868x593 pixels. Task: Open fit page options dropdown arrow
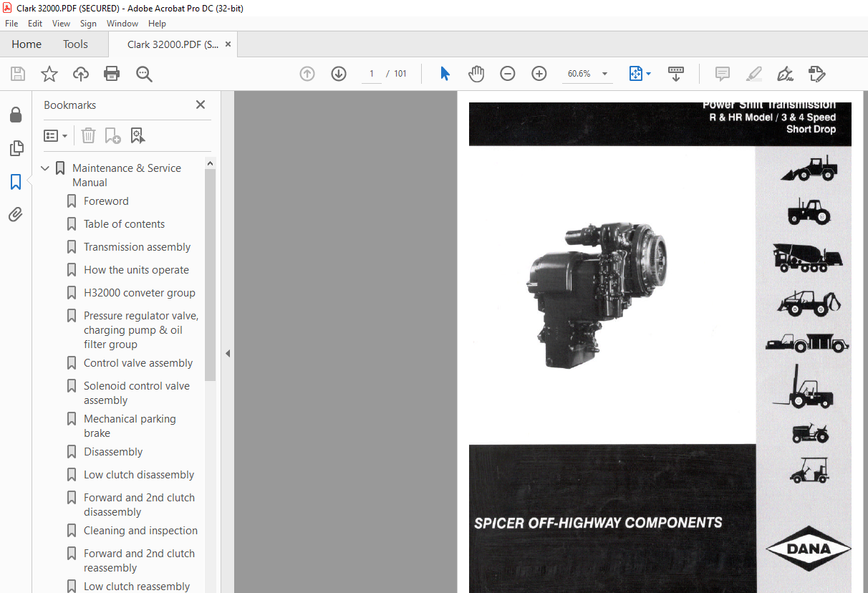(x=649, y=74)
